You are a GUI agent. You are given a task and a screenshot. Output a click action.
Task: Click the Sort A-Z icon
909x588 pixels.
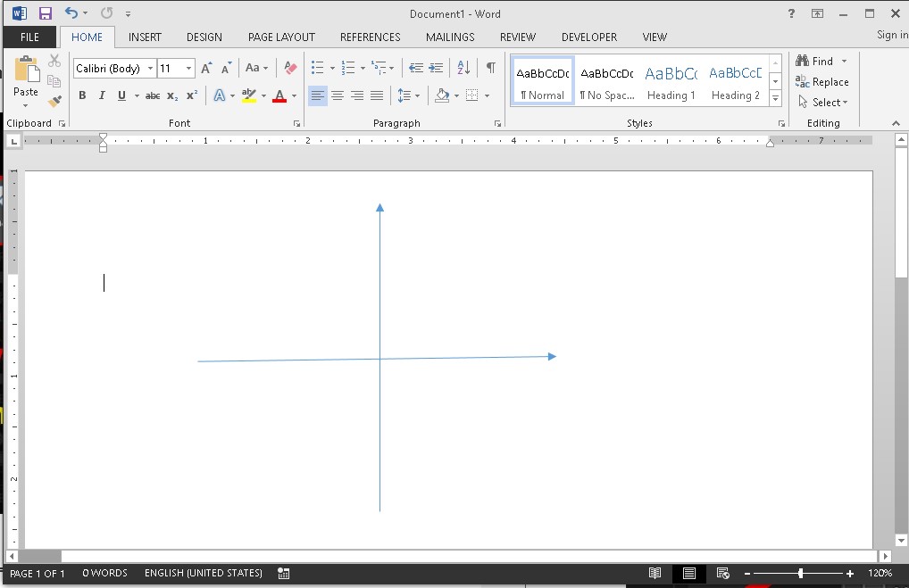[463, 68]
